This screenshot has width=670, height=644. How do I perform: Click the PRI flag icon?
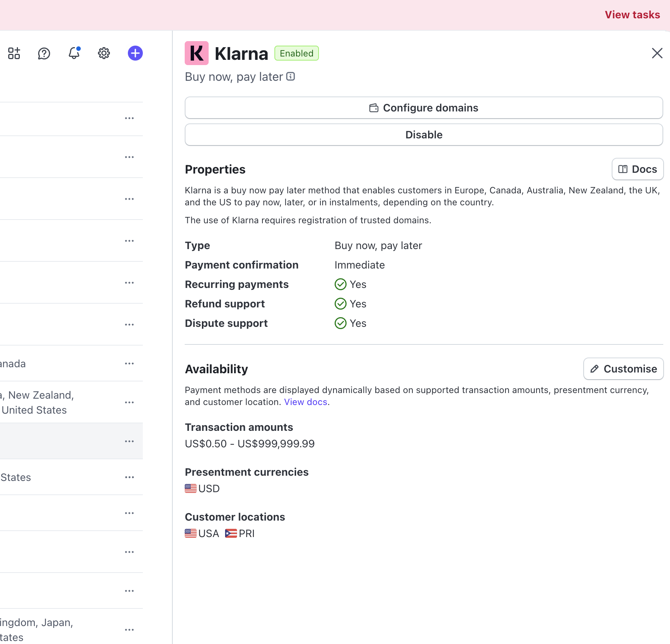[231, 533]
